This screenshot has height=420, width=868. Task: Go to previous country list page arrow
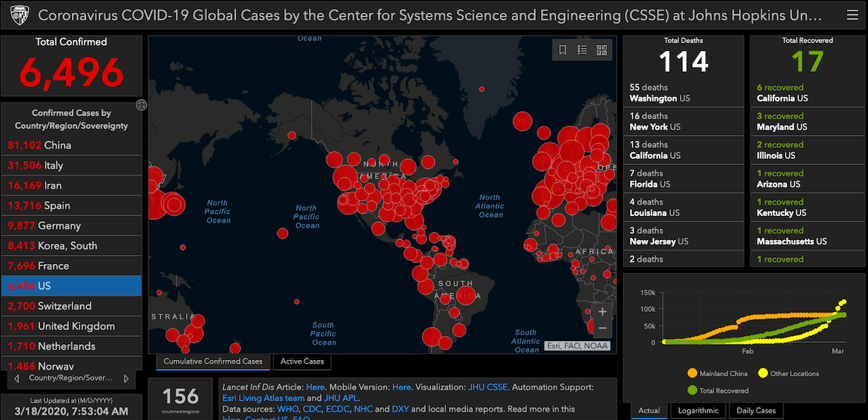pyautogui.click(x=16, y=379)
